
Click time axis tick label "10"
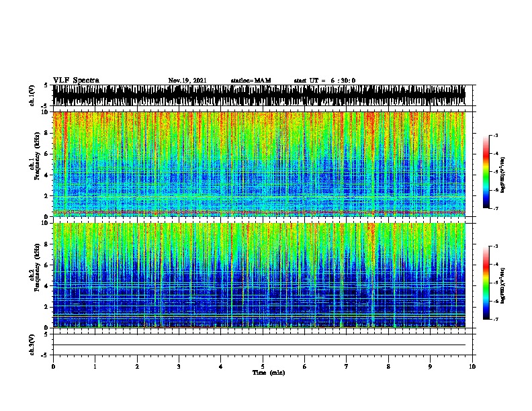coord(472,367)
